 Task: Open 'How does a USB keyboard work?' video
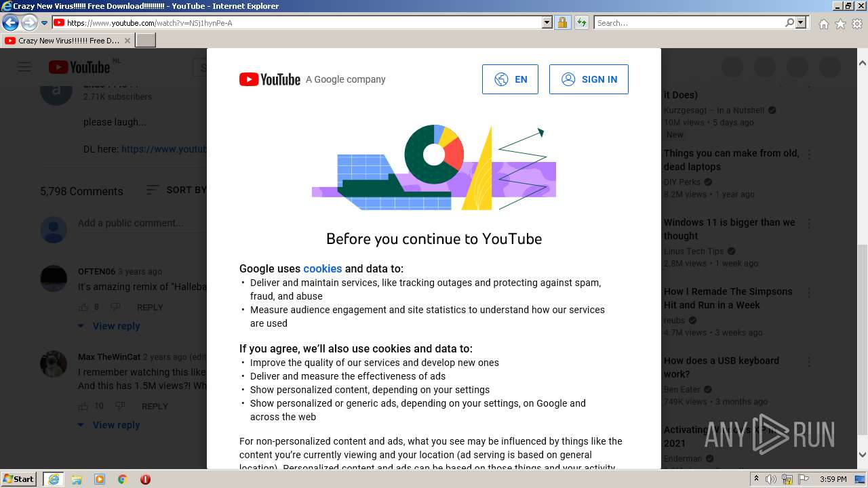(721, 367)
